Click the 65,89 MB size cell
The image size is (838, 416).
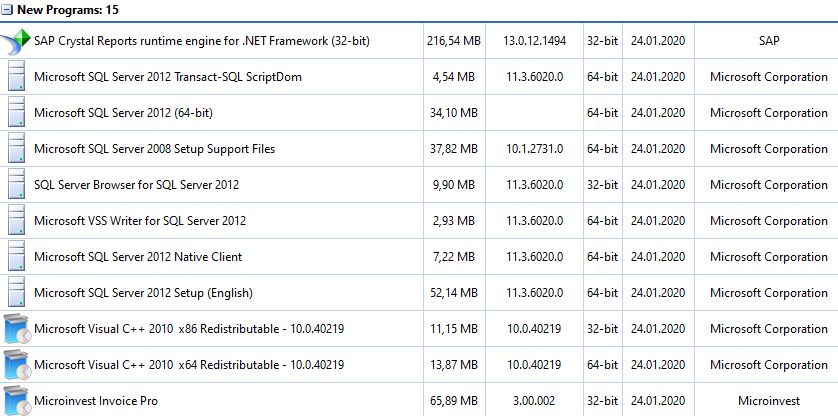(x=454, y=400)
